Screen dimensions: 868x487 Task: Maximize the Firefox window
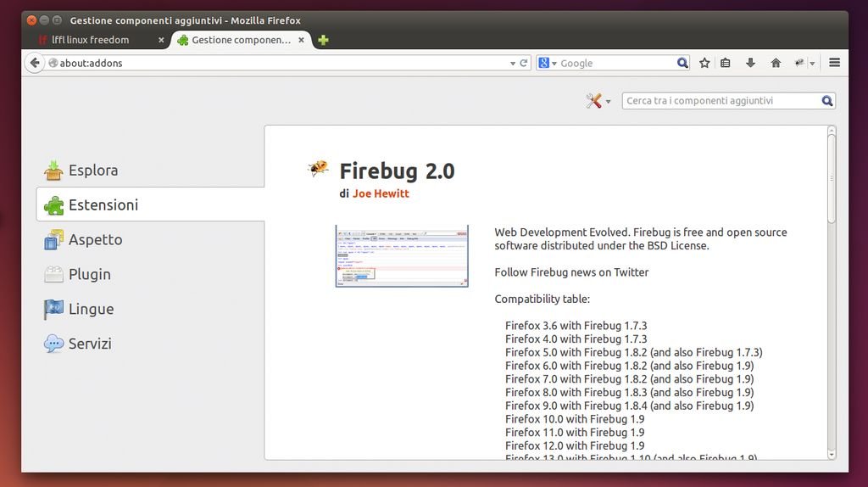point(57,20)
